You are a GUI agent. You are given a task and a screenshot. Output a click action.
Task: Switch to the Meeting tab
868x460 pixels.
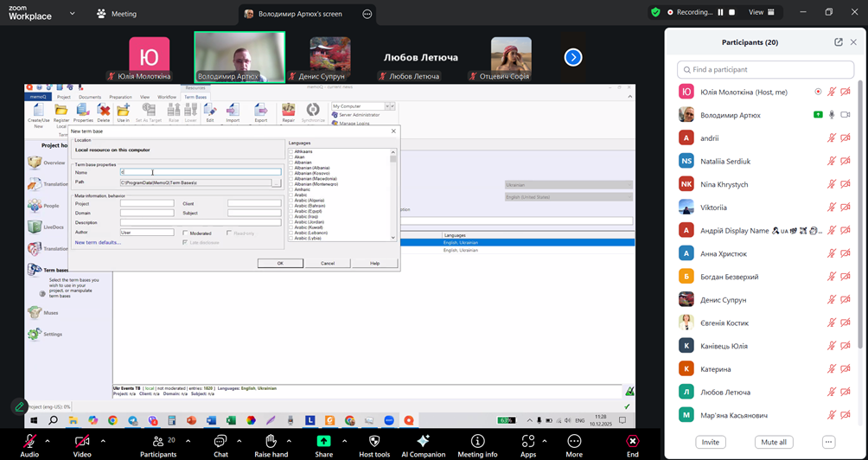[116, 14]
